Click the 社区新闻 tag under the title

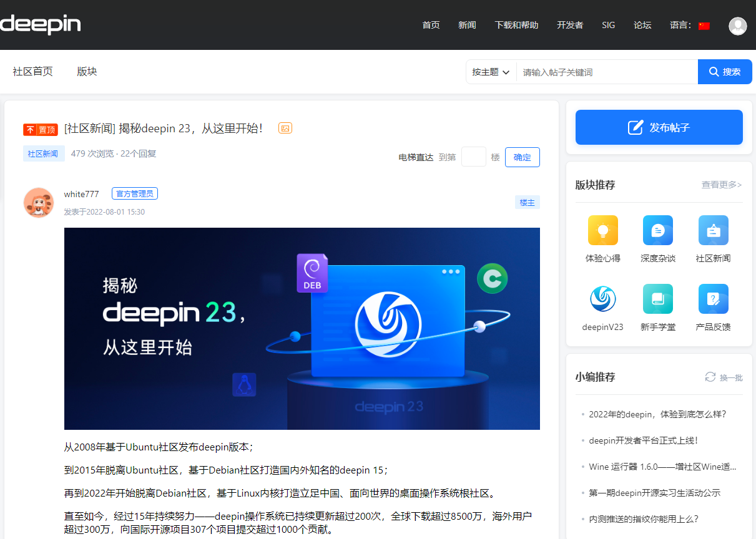(44, 153)
